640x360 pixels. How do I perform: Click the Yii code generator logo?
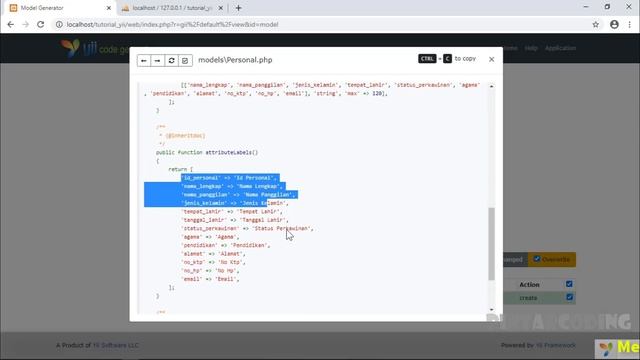[95, 48]
